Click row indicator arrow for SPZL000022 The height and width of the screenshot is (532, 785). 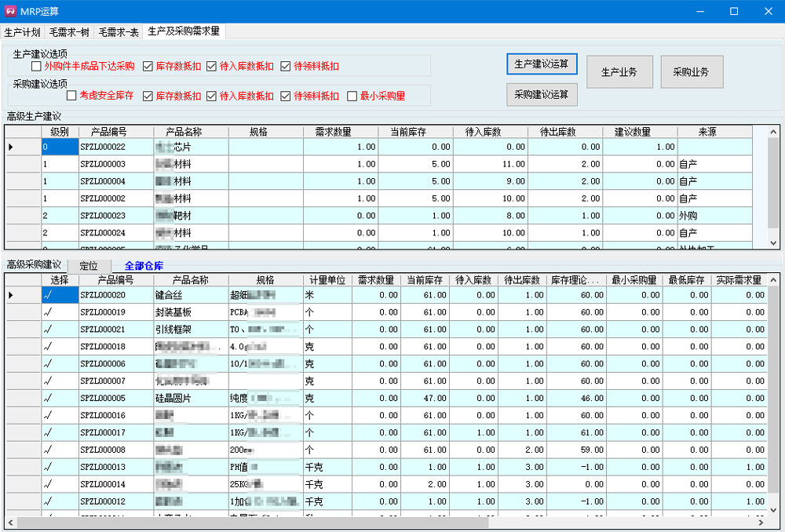click(11, 147)
